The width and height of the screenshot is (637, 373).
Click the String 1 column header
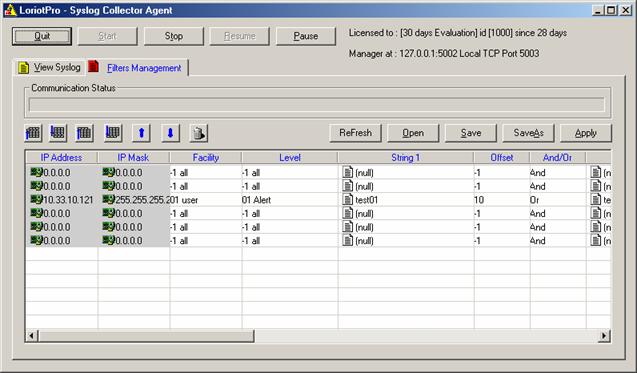[406, 158]
